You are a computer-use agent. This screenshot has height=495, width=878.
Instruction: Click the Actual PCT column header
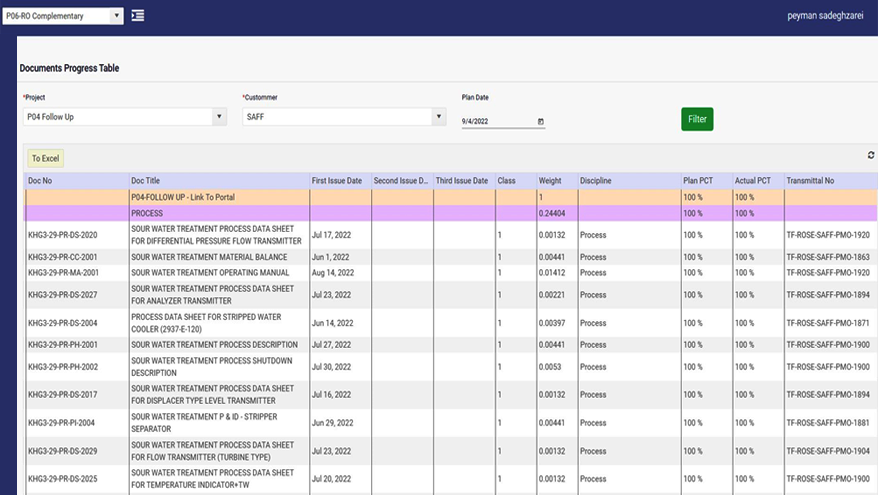tap(753, 180)
